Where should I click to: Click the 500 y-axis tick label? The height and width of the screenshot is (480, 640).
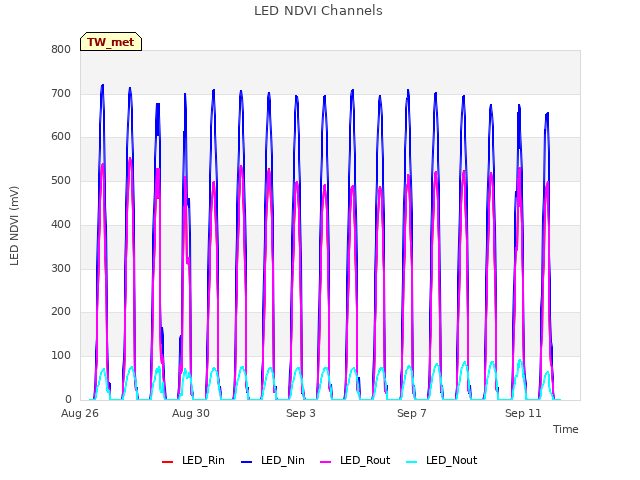pyautogui.click(x=61, y=181)
